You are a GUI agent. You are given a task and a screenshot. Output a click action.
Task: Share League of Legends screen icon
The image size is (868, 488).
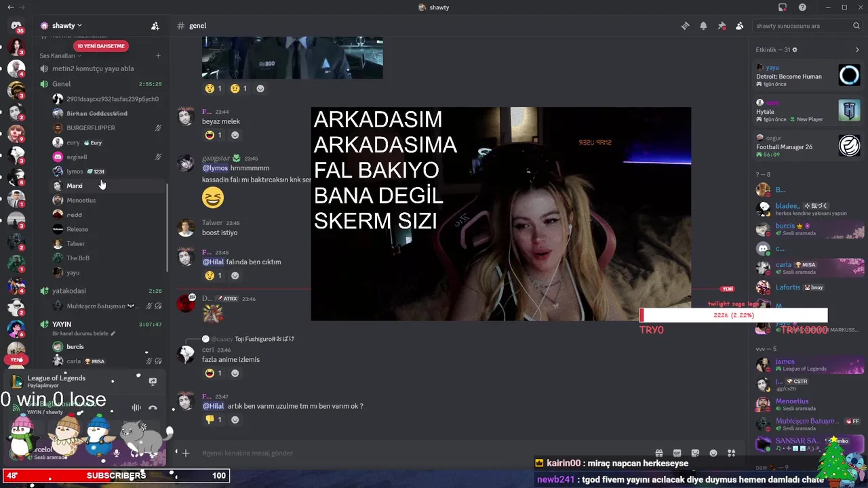click(153, 382)
